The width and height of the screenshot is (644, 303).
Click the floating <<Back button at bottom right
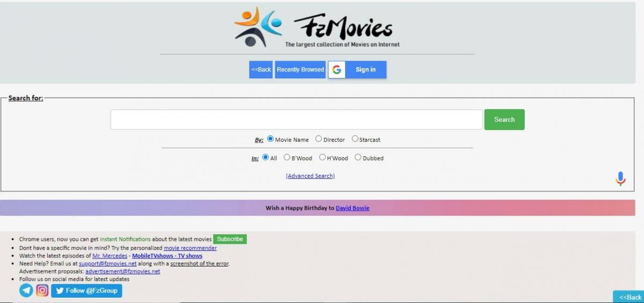tap(628, 297)
